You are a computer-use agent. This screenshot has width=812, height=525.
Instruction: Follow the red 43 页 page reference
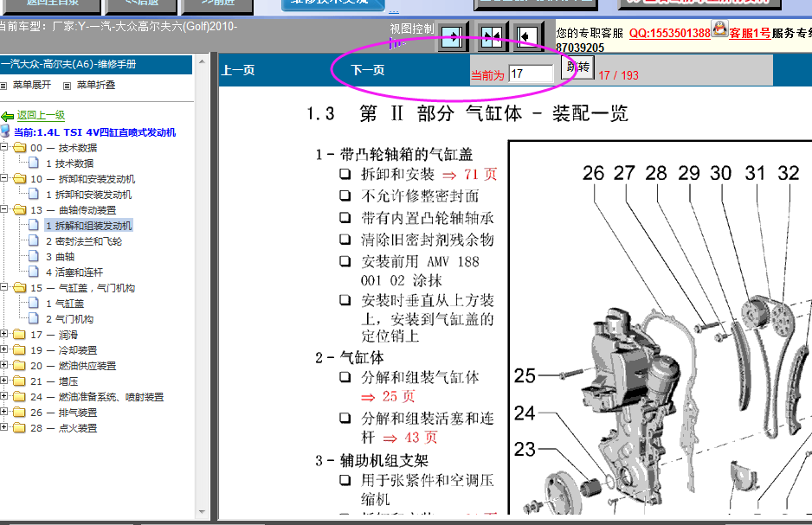click(421, 438)
